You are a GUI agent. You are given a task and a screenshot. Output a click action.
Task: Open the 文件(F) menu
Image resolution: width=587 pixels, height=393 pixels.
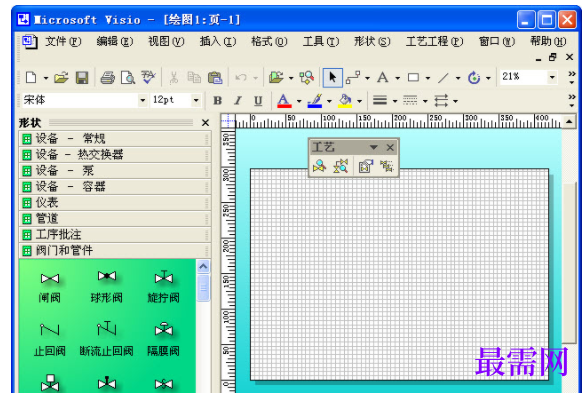pyautogui.click(x=63, y=41)
